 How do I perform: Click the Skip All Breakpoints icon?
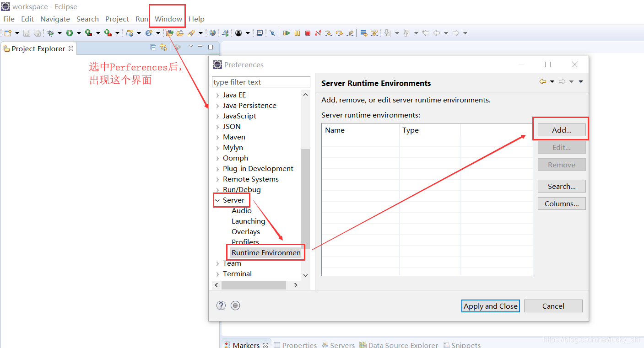tap(272, 33)
